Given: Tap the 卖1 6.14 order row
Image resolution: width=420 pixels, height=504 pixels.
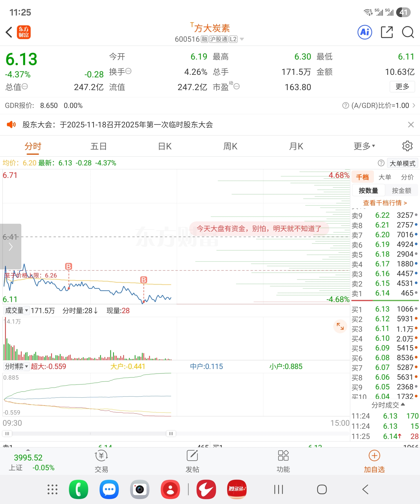Looking at the screenshot, I should pos(385,293).
